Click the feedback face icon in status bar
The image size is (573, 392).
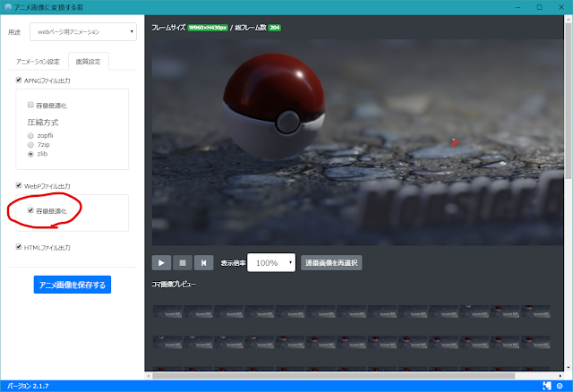[560, 386]
